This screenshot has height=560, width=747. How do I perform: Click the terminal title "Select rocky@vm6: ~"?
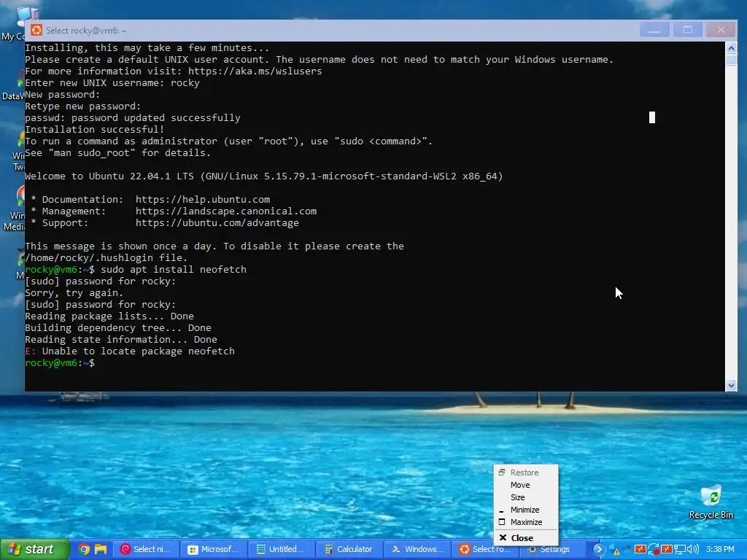[x=86, y=31]
